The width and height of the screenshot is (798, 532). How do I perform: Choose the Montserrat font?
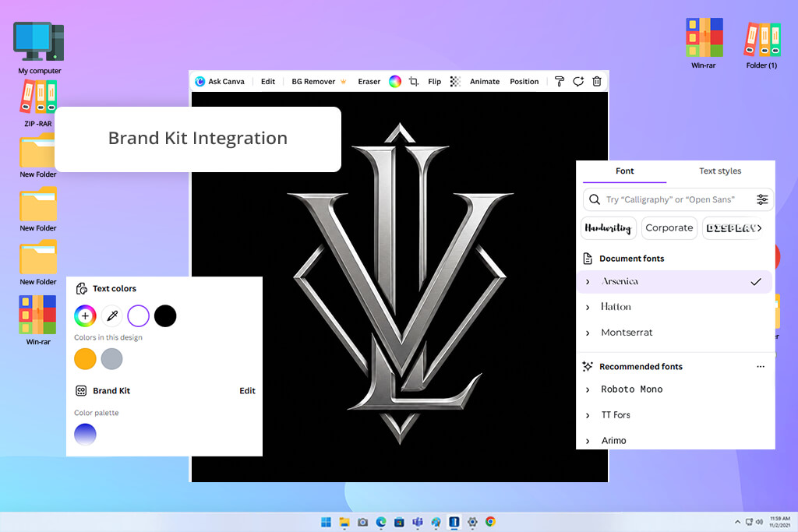pos(627,333)
